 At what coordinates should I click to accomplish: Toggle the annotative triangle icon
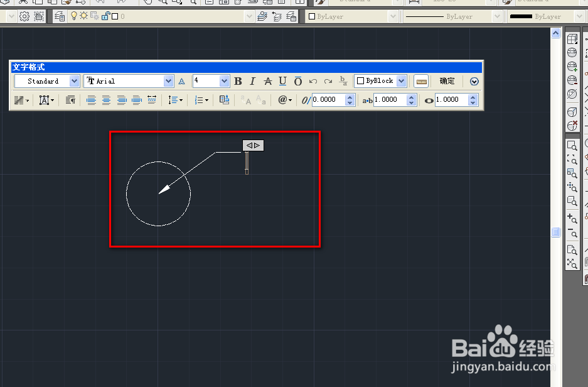pos(182,82)
